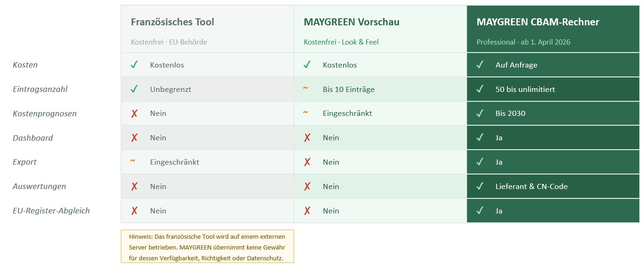Viewport: 644px width, 273px height.
Task: Click the orange tilde in MAYGREEN Vorschau's Kostenprognosen row
Action: (x=306, y=113)
